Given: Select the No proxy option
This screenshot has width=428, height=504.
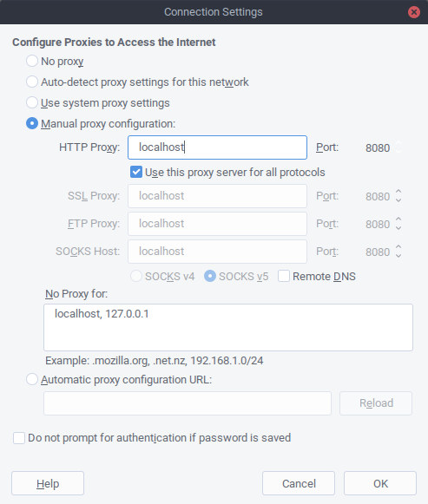Looking at the screenshot, I should pyautogui.click(x=32, y=61).
